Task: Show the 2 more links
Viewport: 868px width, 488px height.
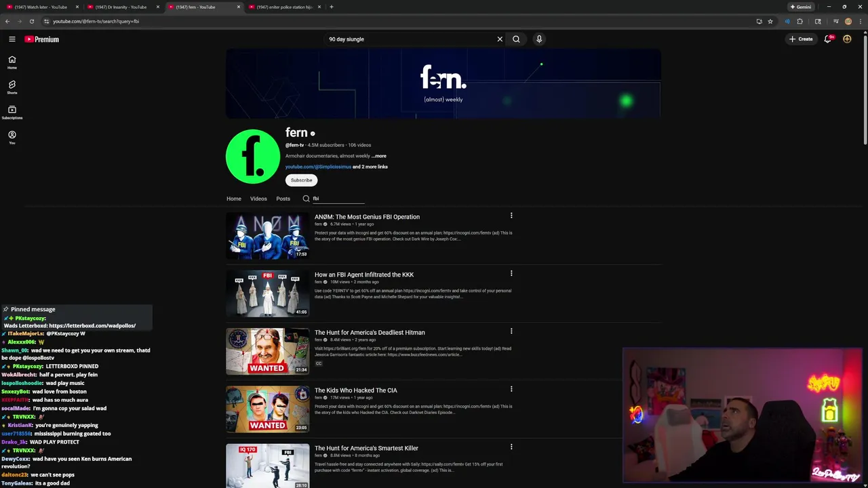Action: coord(370,167)
